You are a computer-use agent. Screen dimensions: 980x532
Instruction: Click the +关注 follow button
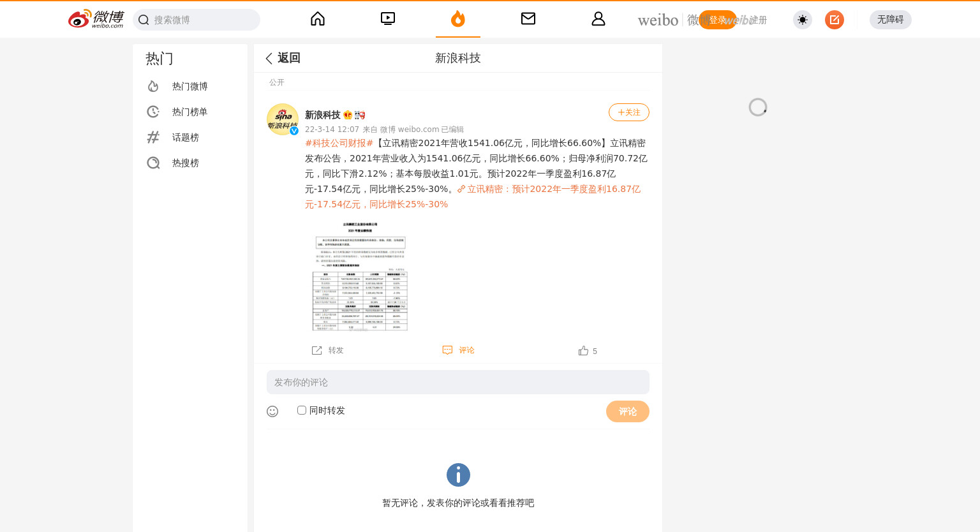point(629,112)
